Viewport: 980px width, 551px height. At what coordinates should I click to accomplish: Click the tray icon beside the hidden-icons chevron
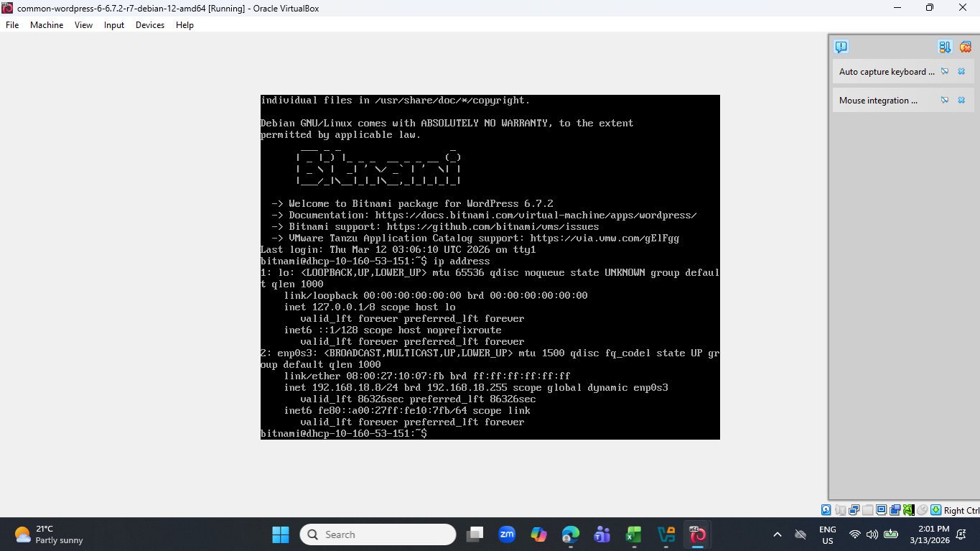801,534
